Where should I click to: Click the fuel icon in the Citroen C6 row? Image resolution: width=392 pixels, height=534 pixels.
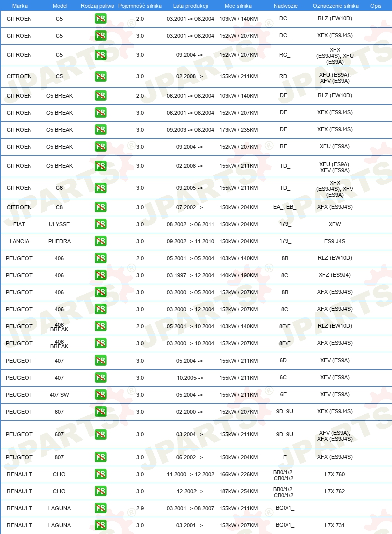pos(100,188)
